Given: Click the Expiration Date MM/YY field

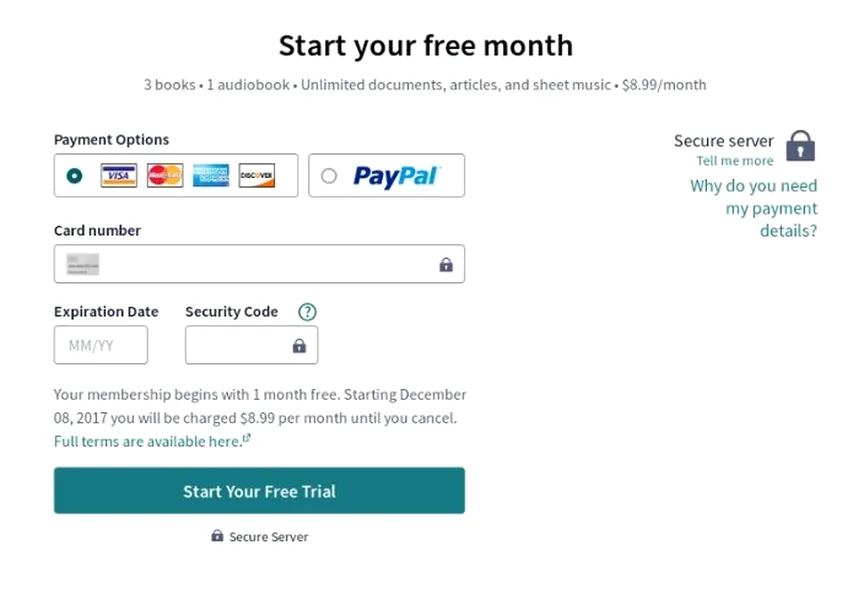Looking at the screenshot, I should (x=100, y=346).
